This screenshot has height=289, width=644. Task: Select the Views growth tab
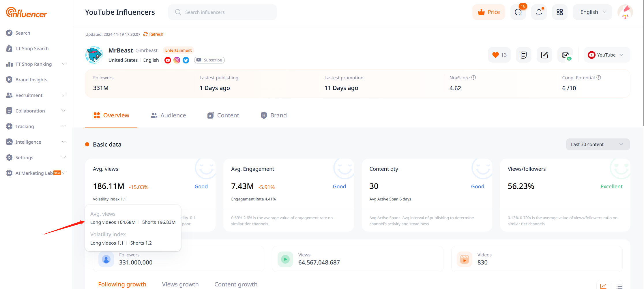pos(180,284)
